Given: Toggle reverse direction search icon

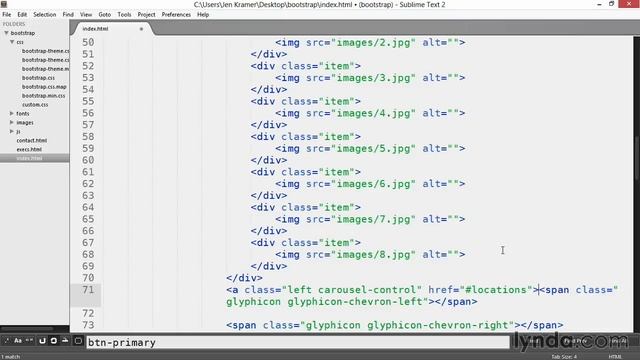Looking at the screenshot, I should click(42, 340).
